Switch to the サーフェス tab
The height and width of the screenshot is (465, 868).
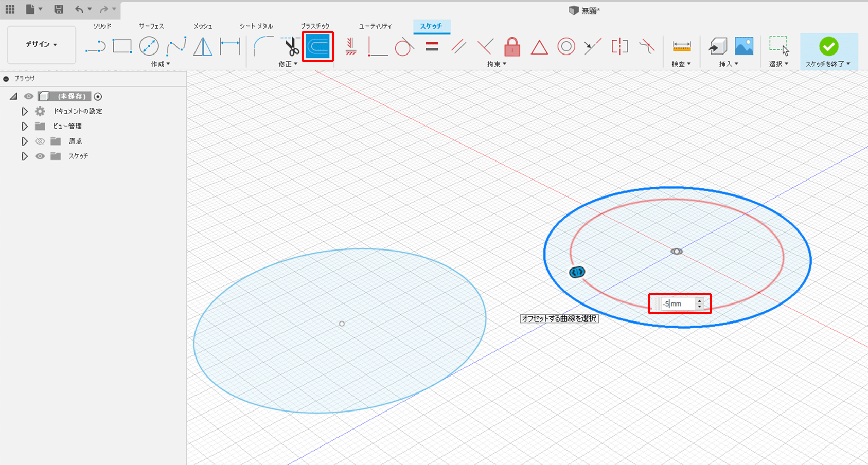(151, 26)
